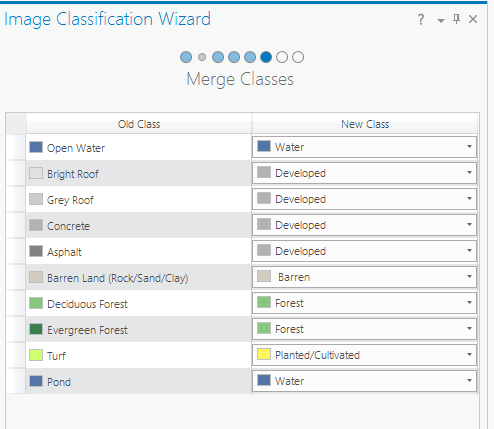Click the Evergreen Forest color swatch

[36, 329]
